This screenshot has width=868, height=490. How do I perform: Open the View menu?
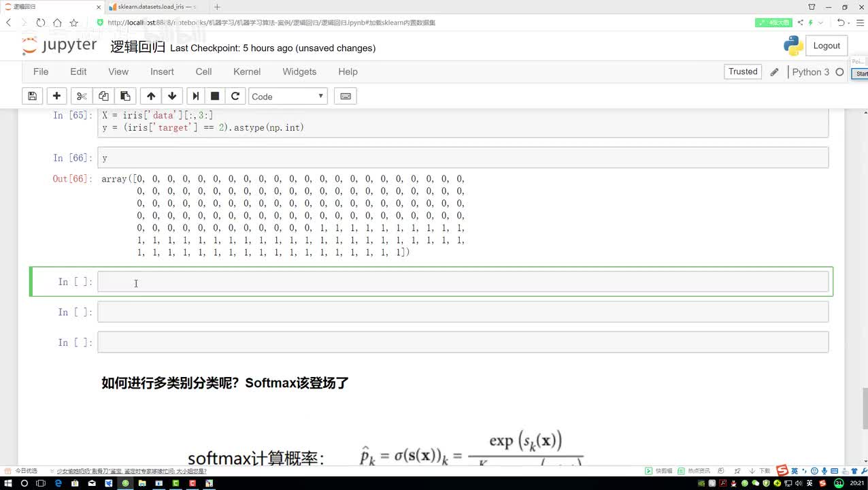pos(118,71)
